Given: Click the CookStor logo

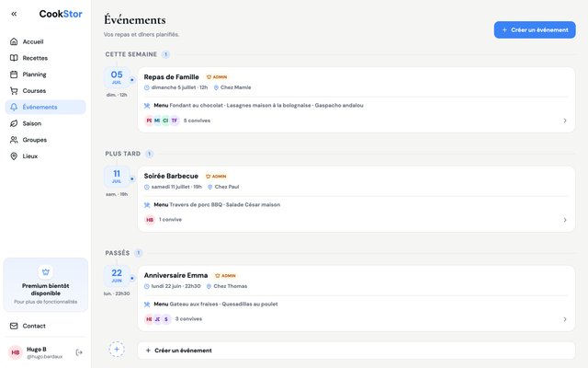Looking at the screenshot, I should point(61,14).
